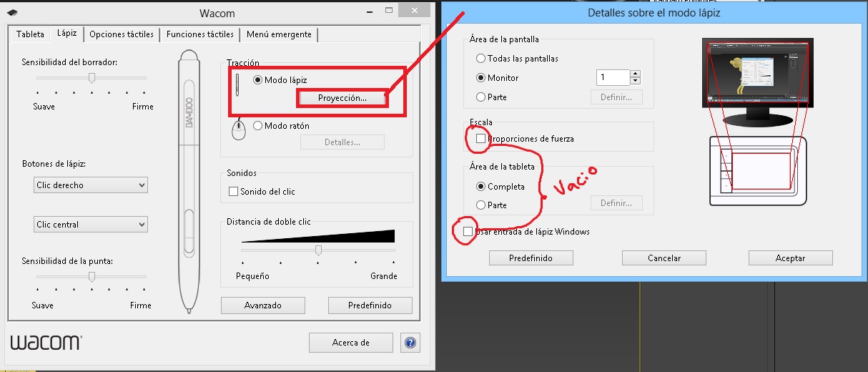Click the Avanzado button
868x372 pixels.
pos(263,305)
